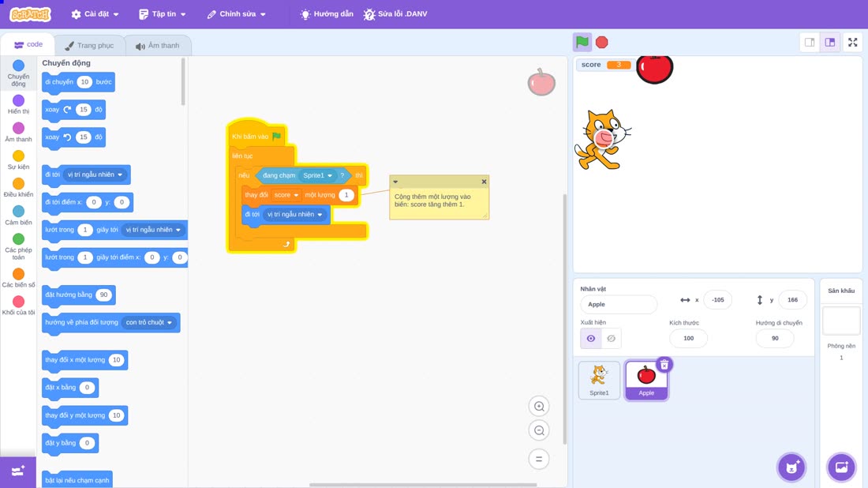Zoom in the code workspace
Screen dimensions: 868x488
click(539, 406)
